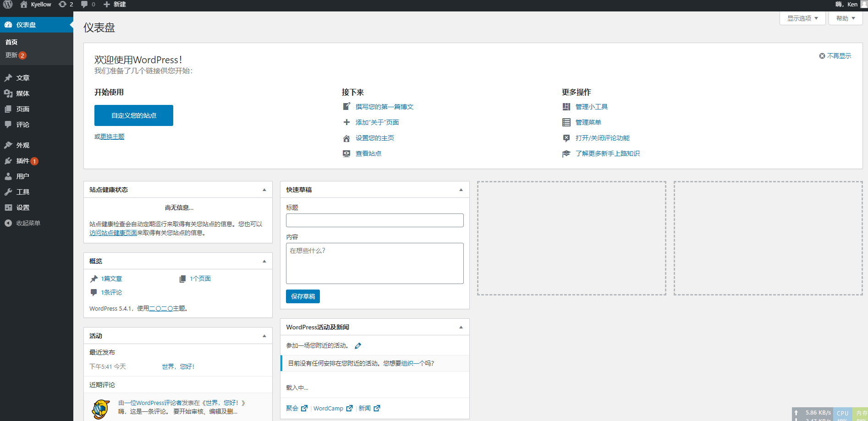This screenshot has height=421, width=868.
Task: Open the 评论 comments sidebar icon
Action: pyautogui.click(x=8, y=125)
